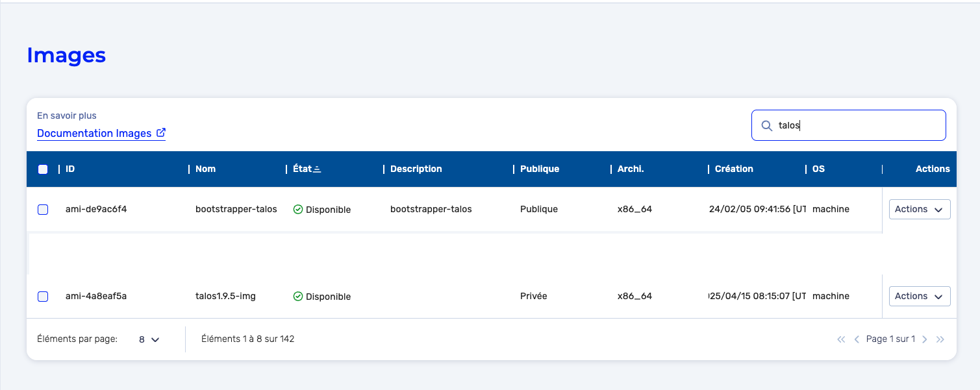Image resolution: width=980 pixels, height=390 pixels.
Task: Open the items per page dropdown
Action: coord(149,339)
